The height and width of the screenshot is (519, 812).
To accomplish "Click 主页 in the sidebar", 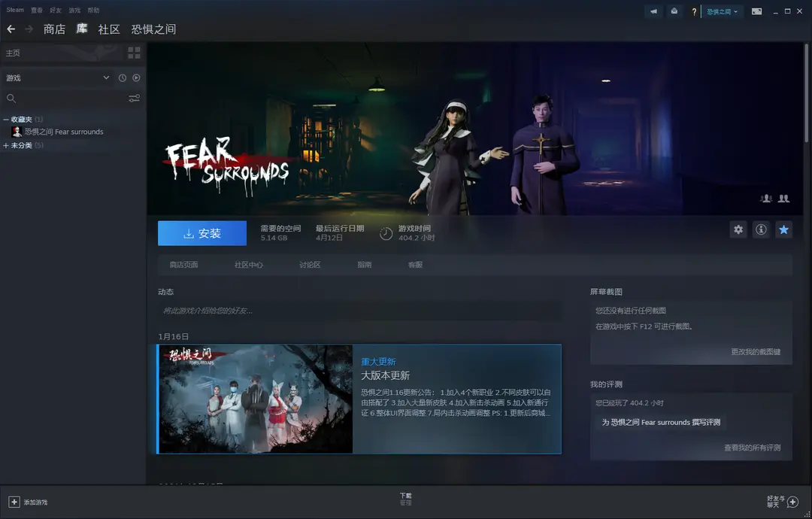I will pyautogui.click(x=13, y=53).
